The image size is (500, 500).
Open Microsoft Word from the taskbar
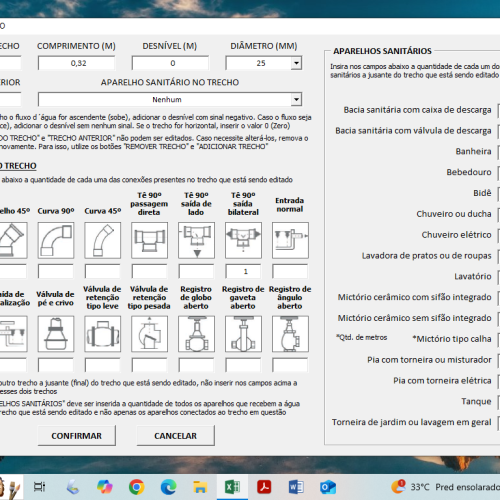(x=296, y=487)
